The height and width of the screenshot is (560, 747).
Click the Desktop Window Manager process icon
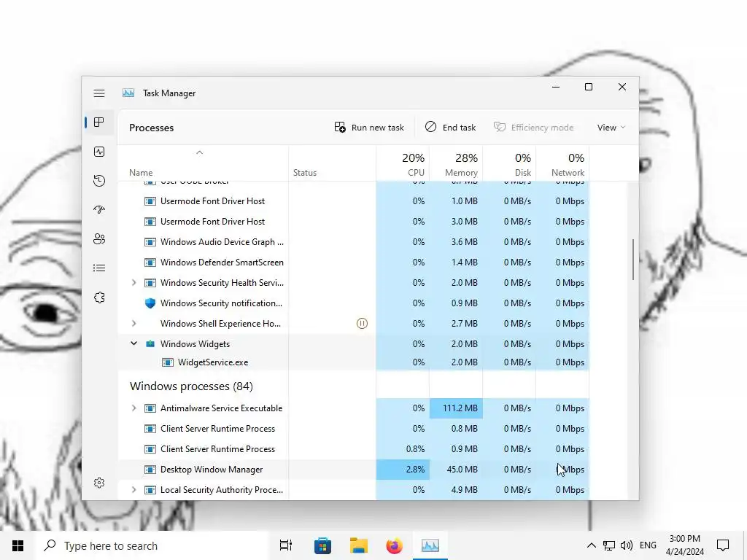pyautogui.click(x=150, y=470)
